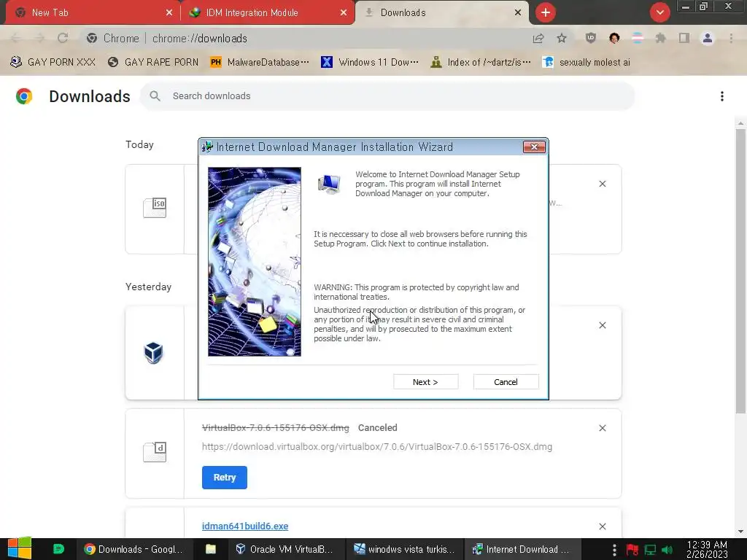This screenshot has width=747, height=560.
Task: Open the extensions puzzle piece menu
Action: point(660,38)
